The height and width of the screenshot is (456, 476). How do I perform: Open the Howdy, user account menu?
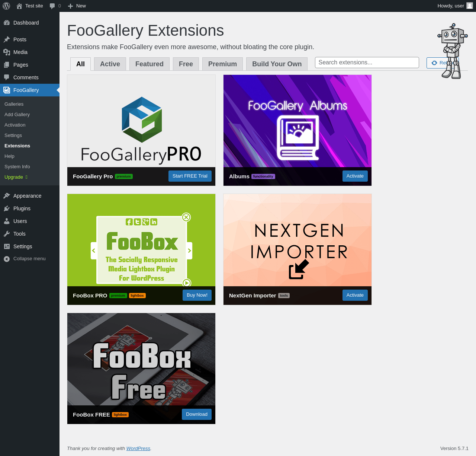tap(455, 6)
